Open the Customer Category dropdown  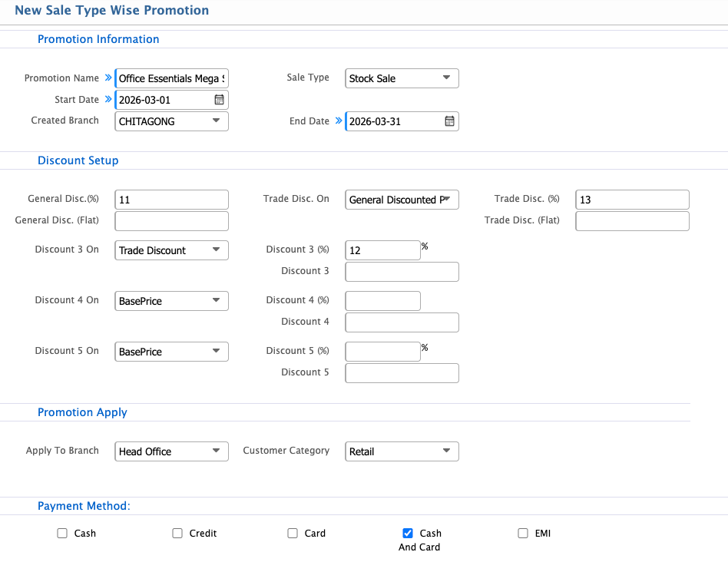click(x=402, y=451)
